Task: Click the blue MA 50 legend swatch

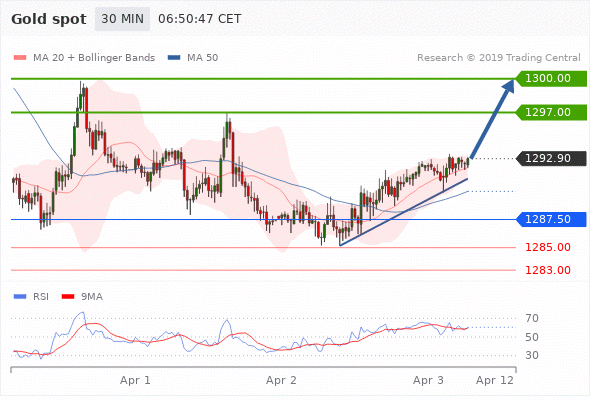Action: tap(174, 58)
